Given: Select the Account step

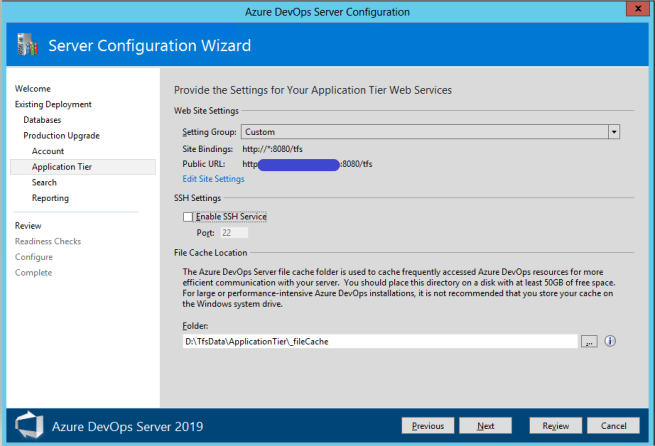Looking at the screenshot, I should click(48, 151).
